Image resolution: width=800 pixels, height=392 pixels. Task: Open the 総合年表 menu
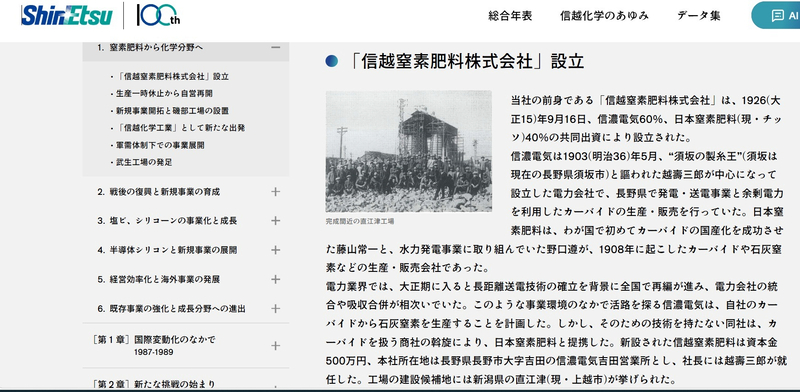[510, 16]
